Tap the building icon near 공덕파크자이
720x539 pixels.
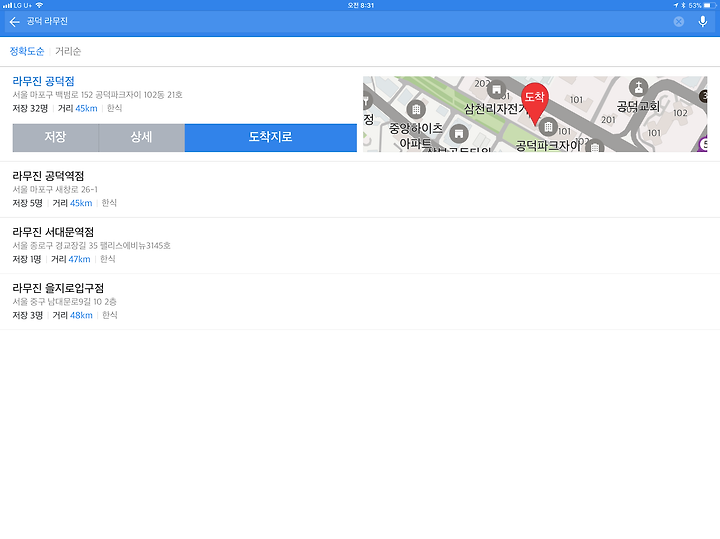point(548,127)
